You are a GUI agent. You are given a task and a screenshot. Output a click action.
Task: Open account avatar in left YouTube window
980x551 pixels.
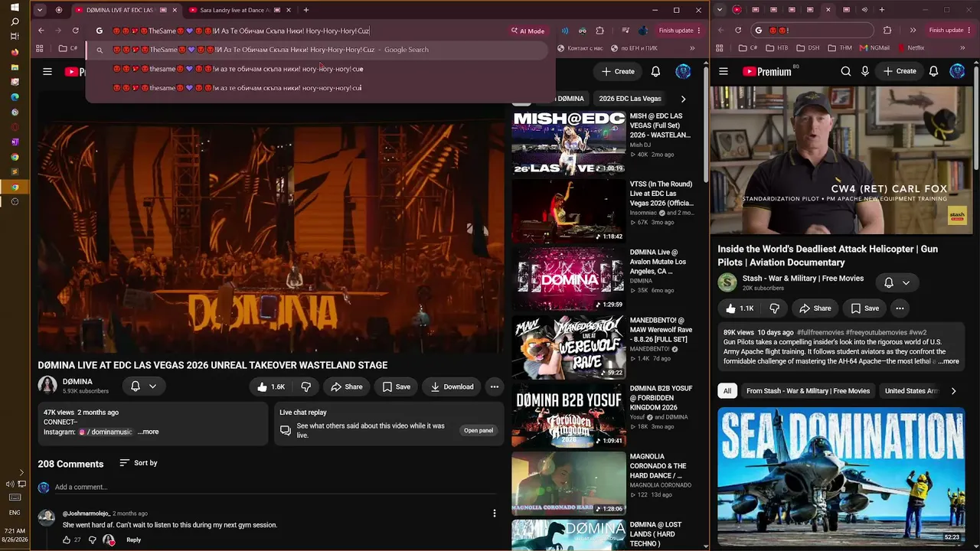tap(683, 71)
